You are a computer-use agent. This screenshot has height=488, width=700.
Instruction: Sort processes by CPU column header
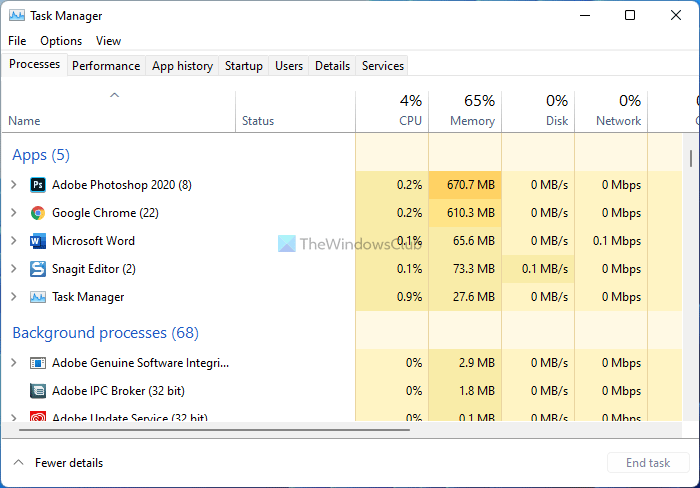click(x=410, y=121)
